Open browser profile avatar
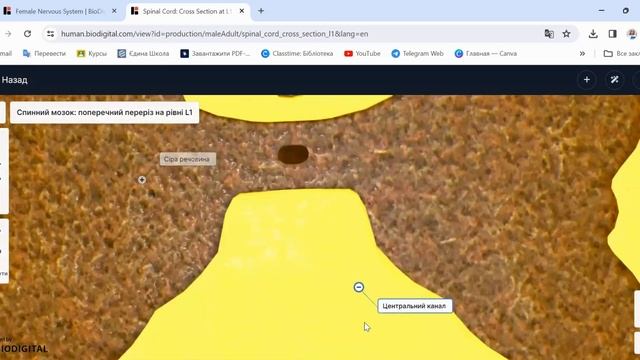Viewport: 640px width, 360px height. [x=633, y=34]
